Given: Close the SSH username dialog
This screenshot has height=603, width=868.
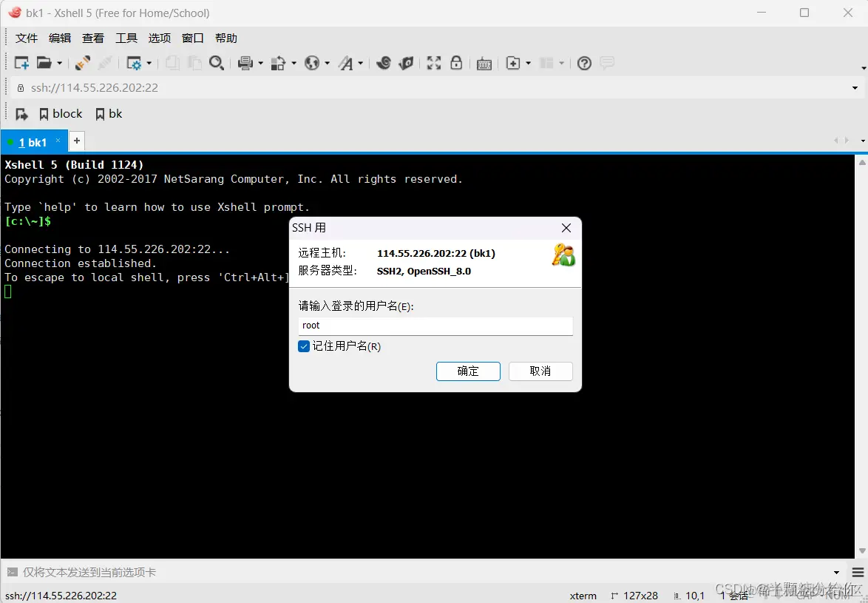Looking at the screenshot, I should coord(566,228).
